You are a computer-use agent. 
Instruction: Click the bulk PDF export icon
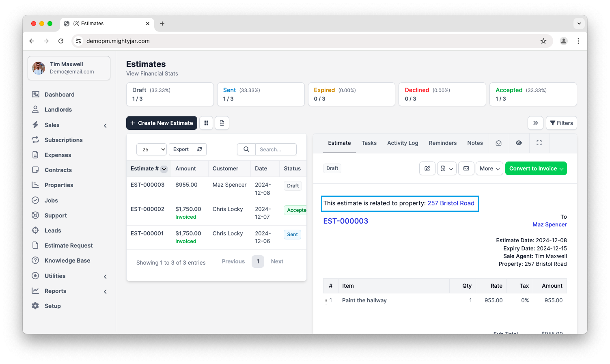click(222, 123)
